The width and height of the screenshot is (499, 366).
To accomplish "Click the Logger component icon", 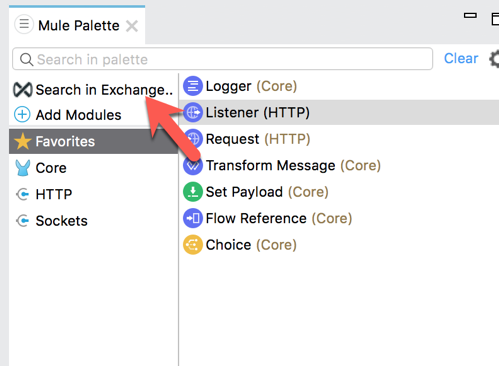I will click(193, 86).
